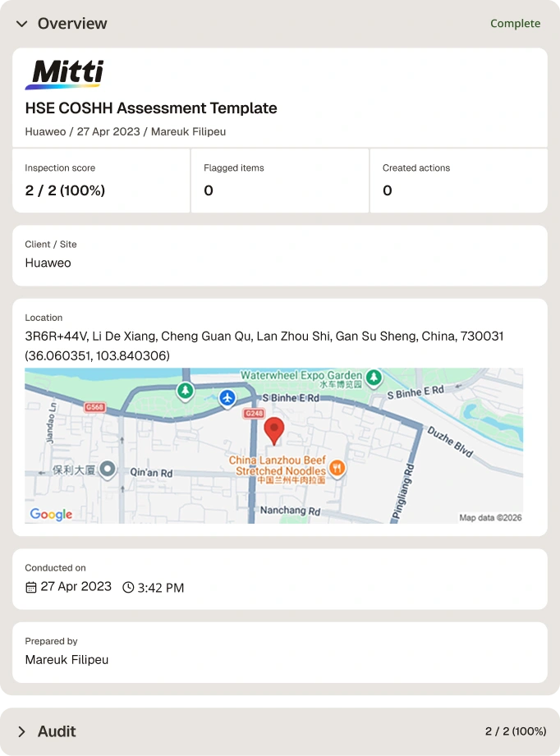Click the Nanchang Rd label on the map
The image size is (560, 756).
(x=291, y=510)
